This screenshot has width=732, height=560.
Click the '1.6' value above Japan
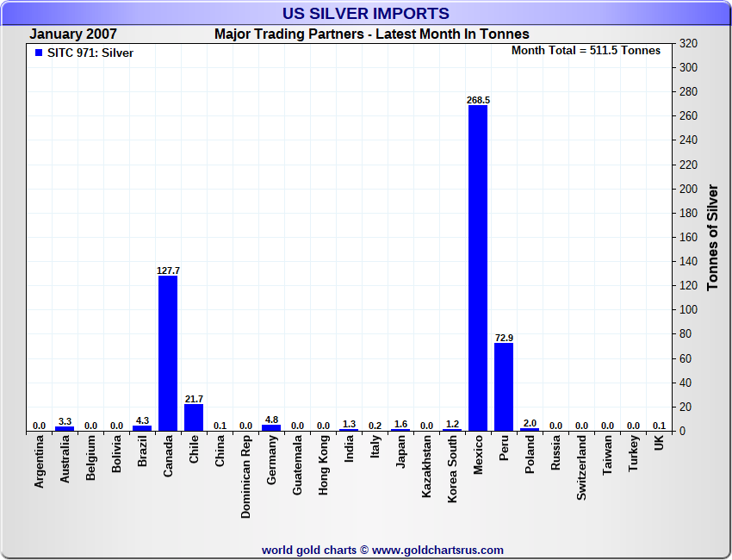(400, 424)
